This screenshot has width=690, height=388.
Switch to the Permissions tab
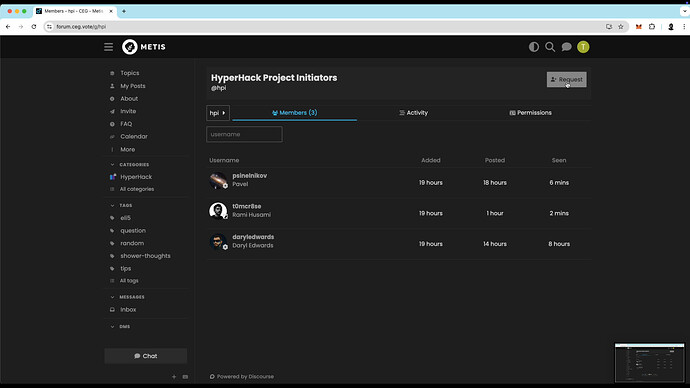(x=530, y=113)
